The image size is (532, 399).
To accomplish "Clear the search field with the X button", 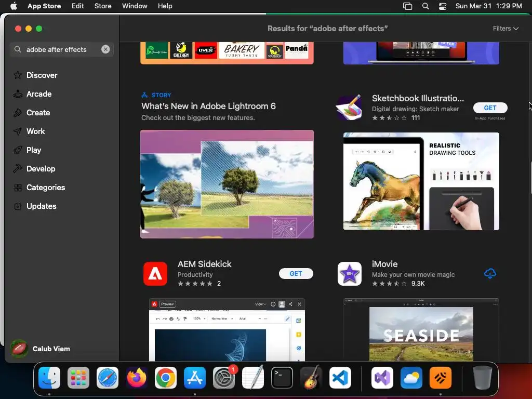I will [x=105, y=49].
